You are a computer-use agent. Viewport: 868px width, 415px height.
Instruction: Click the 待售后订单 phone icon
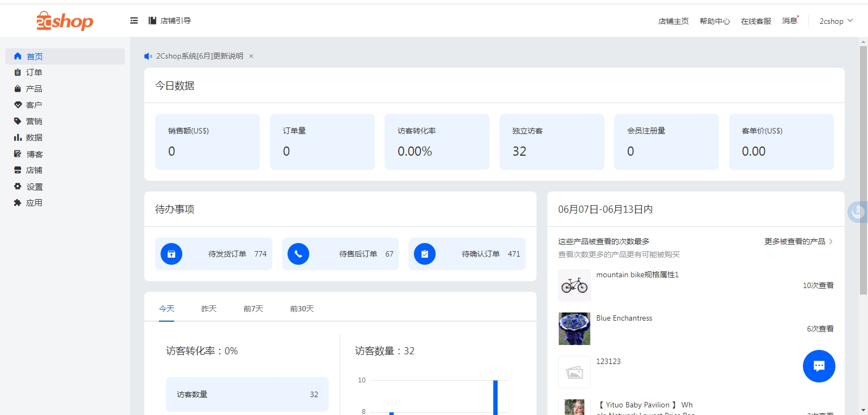pyautogui.click(x=298, y=254)
